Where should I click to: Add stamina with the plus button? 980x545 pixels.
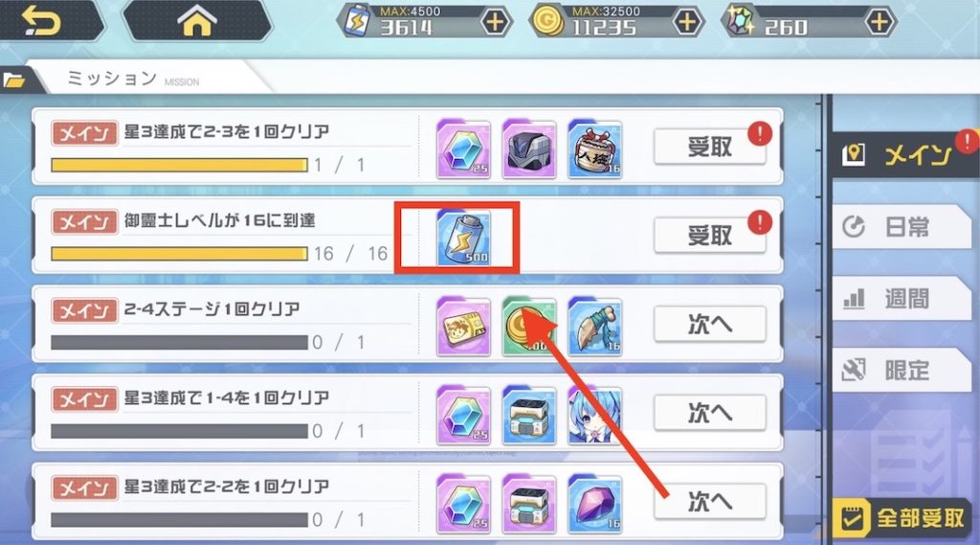(495, 22)
